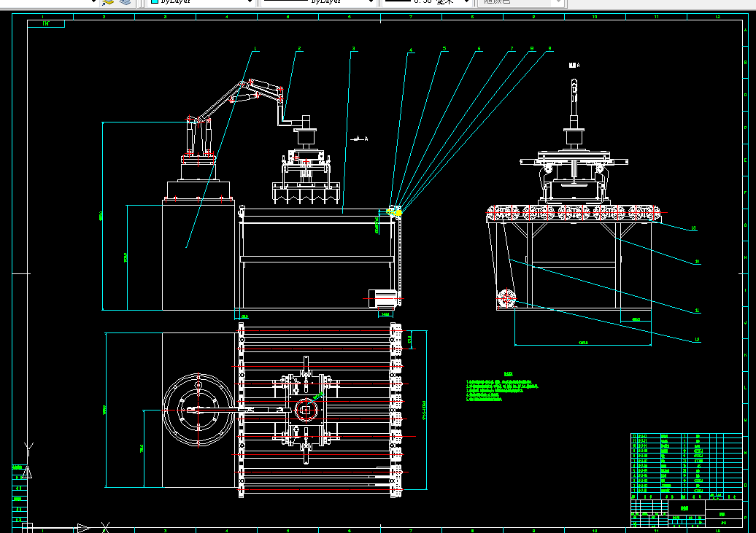Click the gray Layer Previous toolbar icon
Viewport: 756px width, 533px height.
[x=125, y=2]
